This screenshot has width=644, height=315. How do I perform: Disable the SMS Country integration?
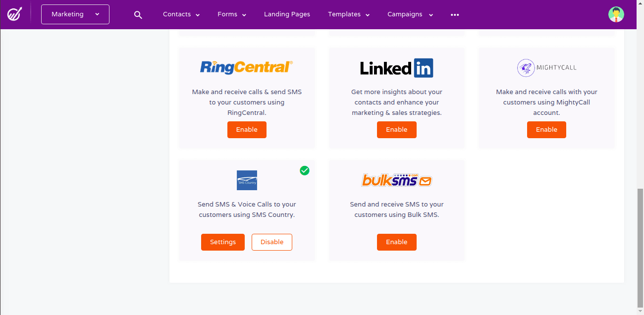tap(271, 242)
